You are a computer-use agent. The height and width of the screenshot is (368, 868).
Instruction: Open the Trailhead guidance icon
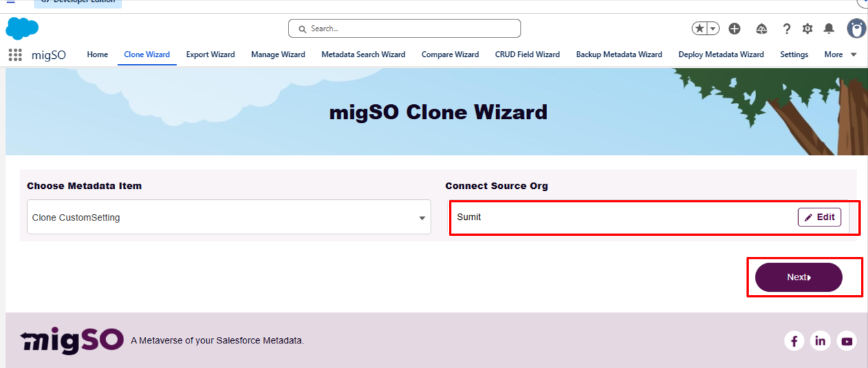[x=761, y=28]
